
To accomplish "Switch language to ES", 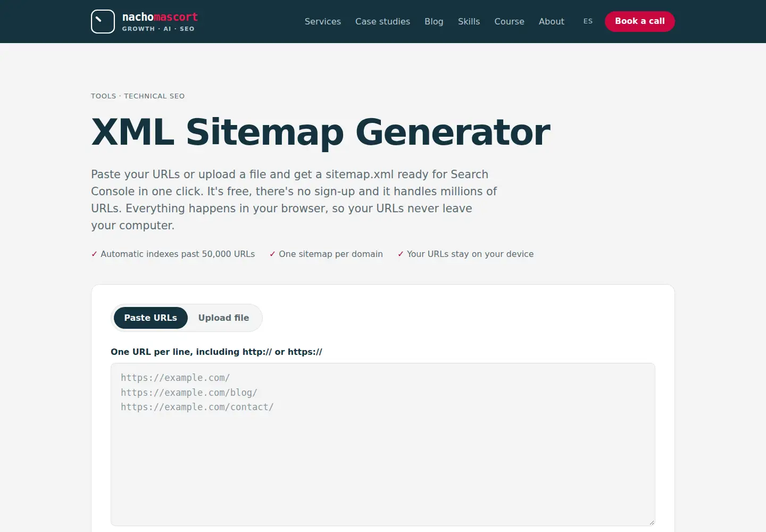I will click(588, 21).
